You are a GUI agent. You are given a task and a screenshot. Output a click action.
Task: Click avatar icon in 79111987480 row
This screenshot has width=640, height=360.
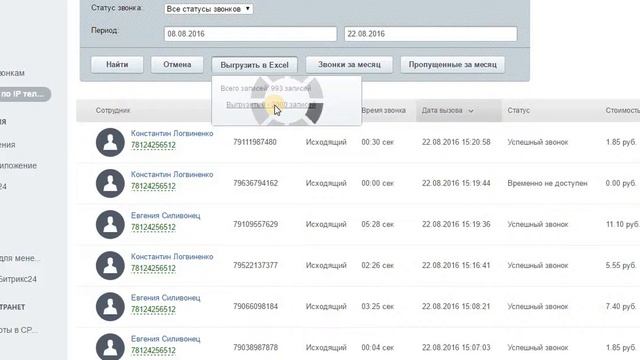pos(110,142)
